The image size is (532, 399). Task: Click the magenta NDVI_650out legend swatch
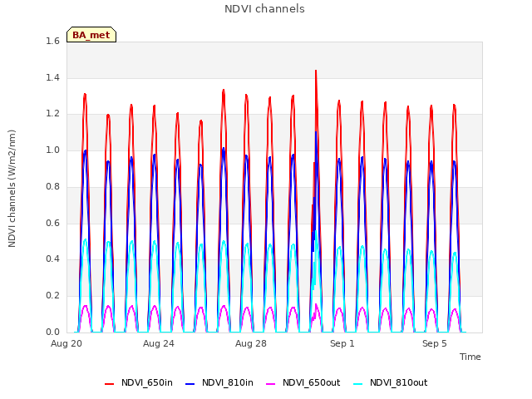coord(270,384)
